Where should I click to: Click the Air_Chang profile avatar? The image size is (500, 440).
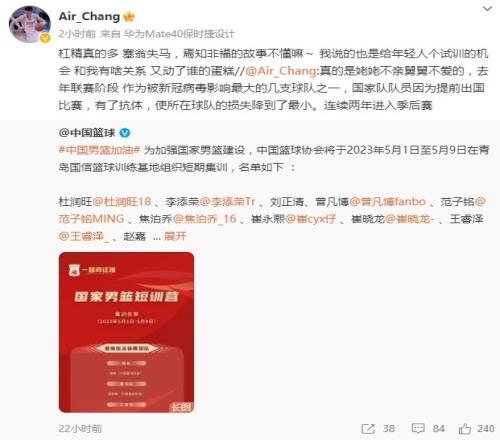[x=30, y=25]
